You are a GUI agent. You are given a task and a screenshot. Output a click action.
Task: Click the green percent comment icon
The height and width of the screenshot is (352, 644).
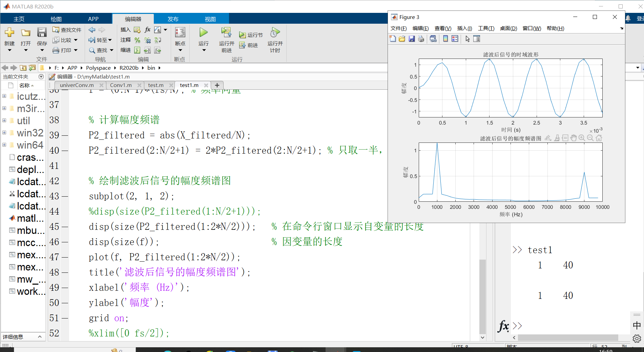coord(137,40)
